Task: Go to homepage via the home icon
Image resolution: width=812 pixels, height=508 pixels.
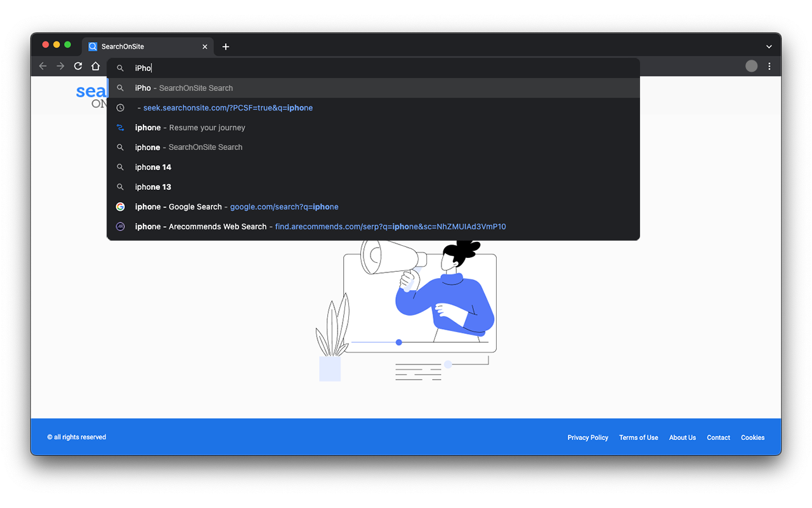Action: click(95, 66)
